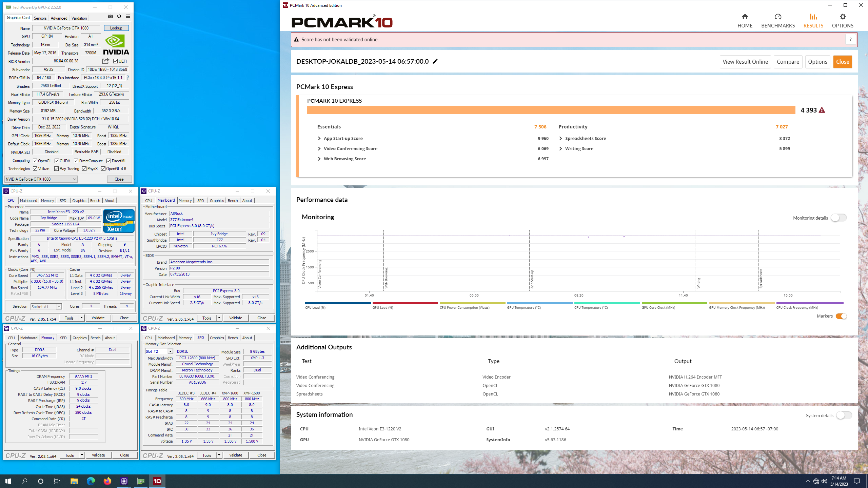The height and width of the screenshot is (488, 868).
Task: Open PCMark RESULTS section
Action: click(x=813, y=21)
